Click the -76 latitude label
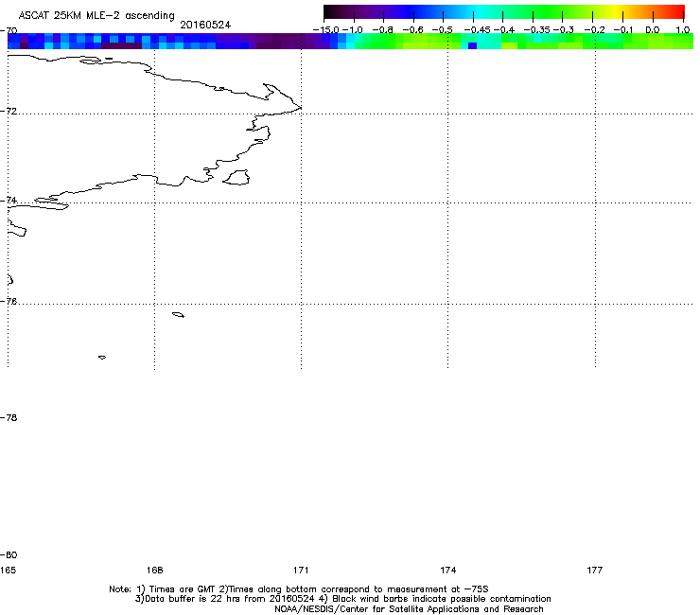The width and height of the screenshot is (700, 615). coord(9,302)
